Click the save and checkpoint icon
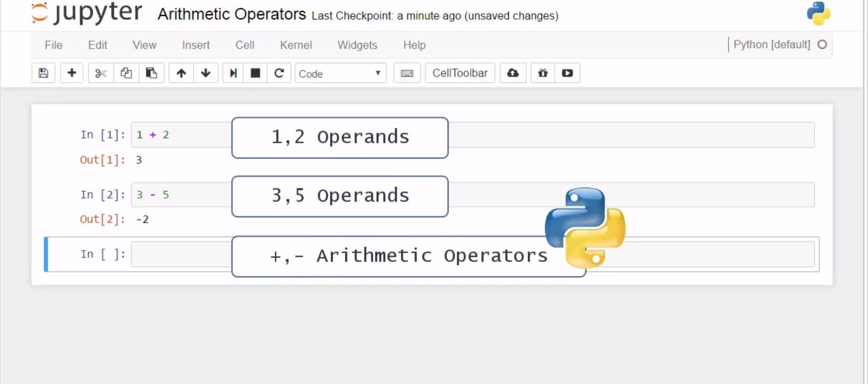Image resolution: width=868 pixels, height=384 pixels. pos(44,73)
